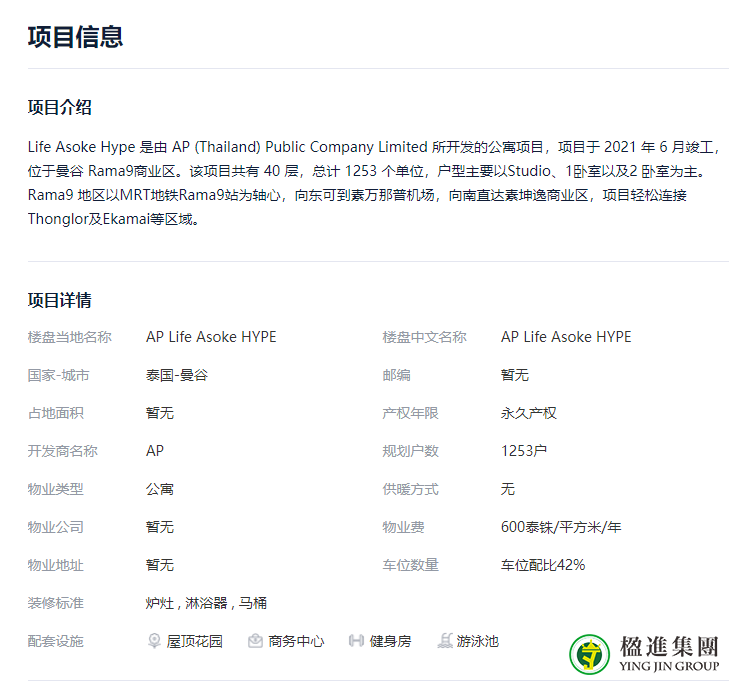Click the 配套设施 field label
Image resolution: width=729 pixels, height=685 pixels.
[x=56, y=642]
